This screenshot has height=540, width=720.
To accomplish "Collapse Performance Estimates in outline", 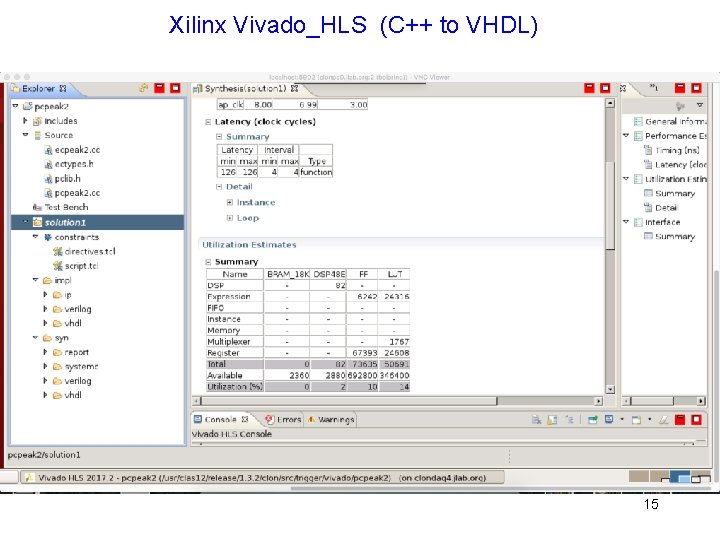I will coord(625,135).
